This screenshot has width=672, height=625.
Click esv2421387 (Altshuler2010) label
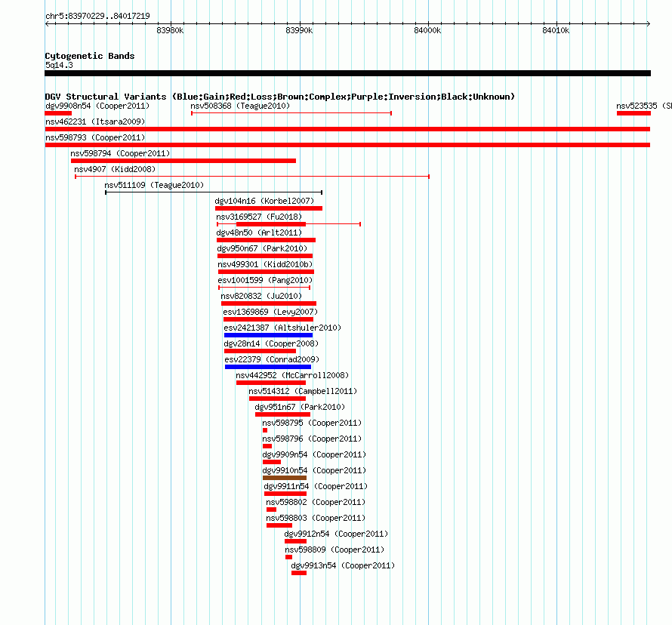point(282,328)
